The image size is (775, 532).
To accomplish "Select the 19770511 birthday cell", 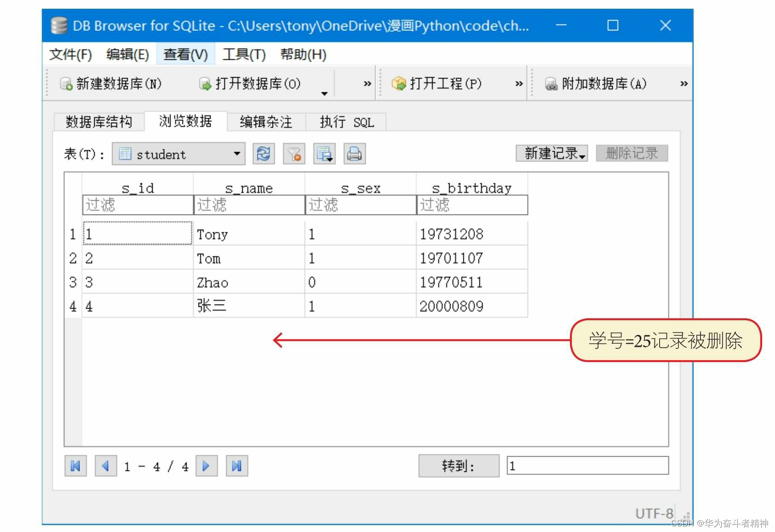I will click(x=472, y=282).
